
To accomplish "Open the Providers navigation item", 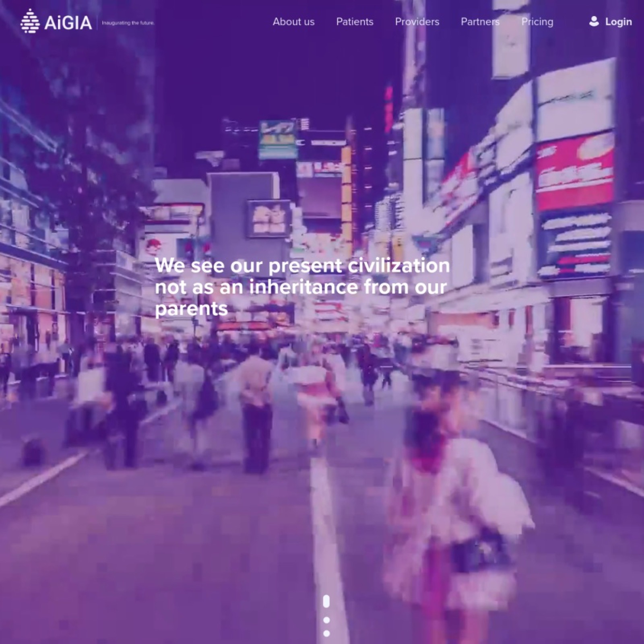I will coord(417,22).
